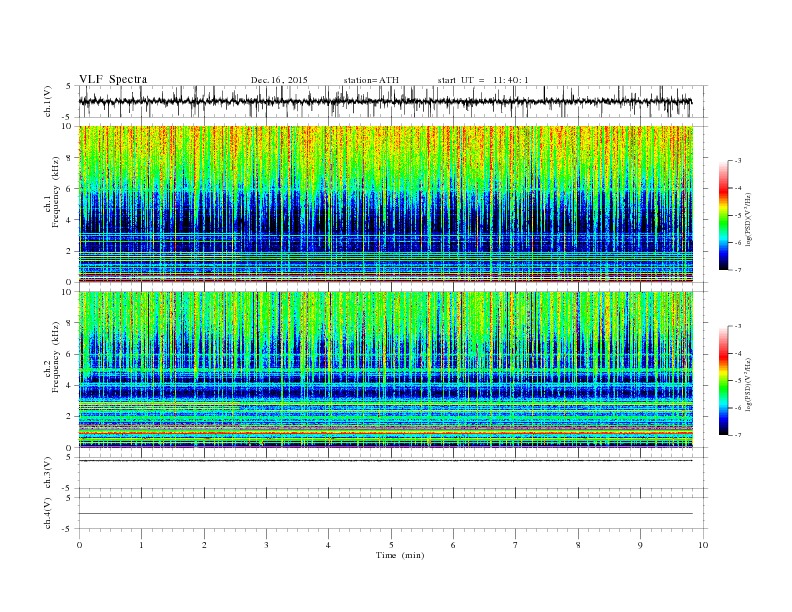This screenshot has height=612, width=792.
Task: Click the ch.2 spectrogram panel
Action: [386, 370]
